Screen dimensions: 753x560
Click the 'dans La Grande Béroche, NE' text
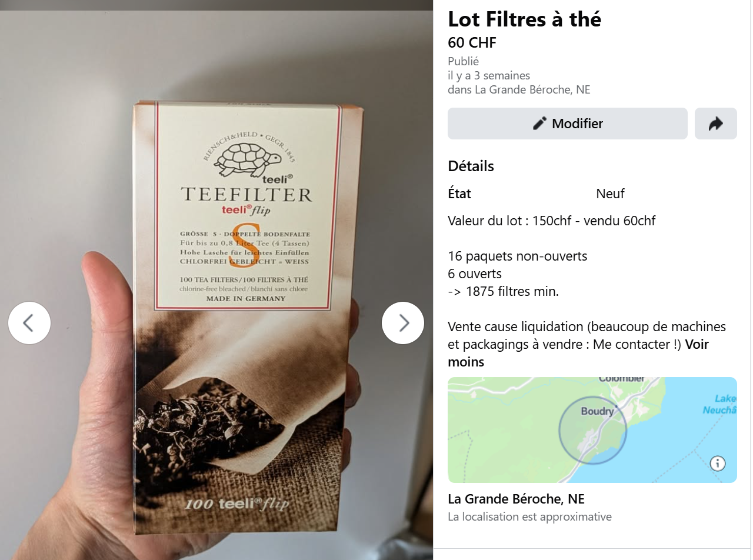click(519, 90)
